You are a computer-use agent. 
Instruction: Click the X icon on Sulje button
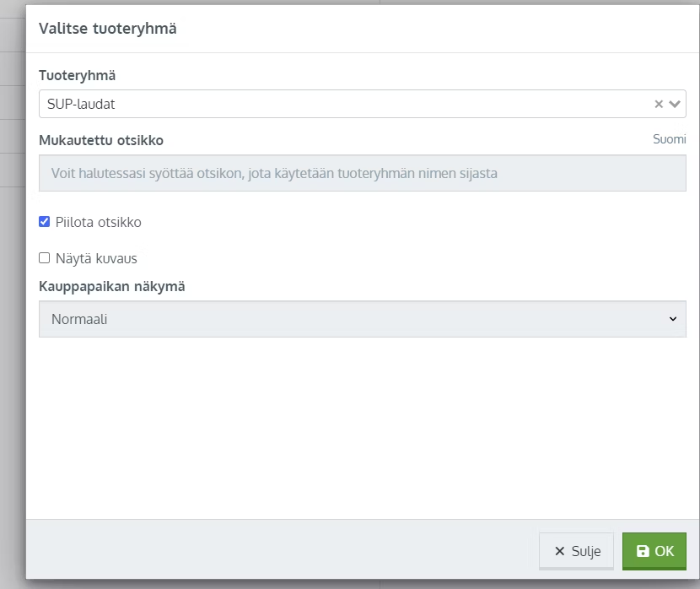559,551
